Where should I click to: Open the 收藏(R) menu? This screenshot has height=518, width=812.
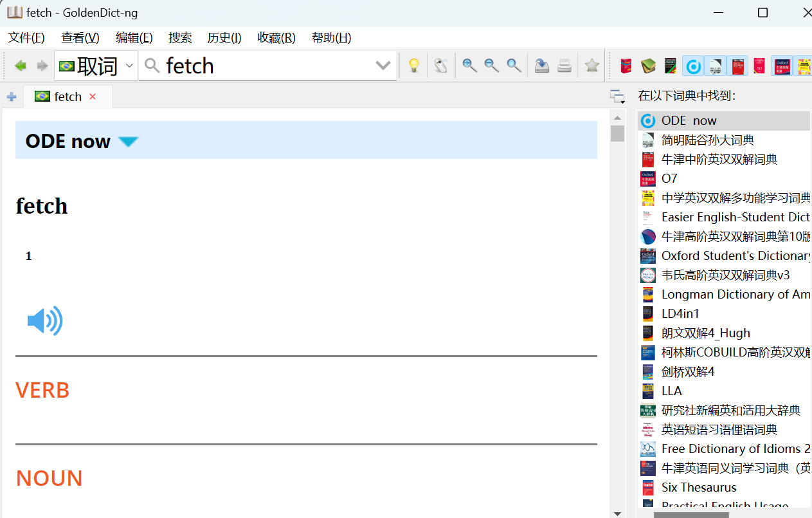tap(276, 37)
